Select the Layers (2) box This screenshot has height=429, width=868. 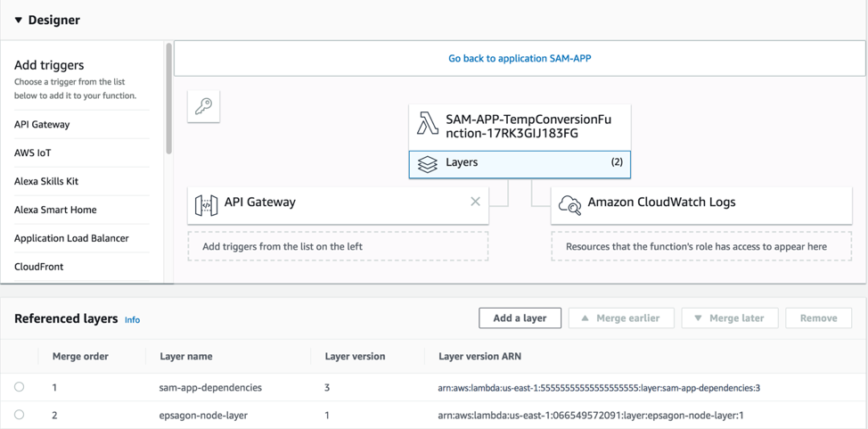520,164
